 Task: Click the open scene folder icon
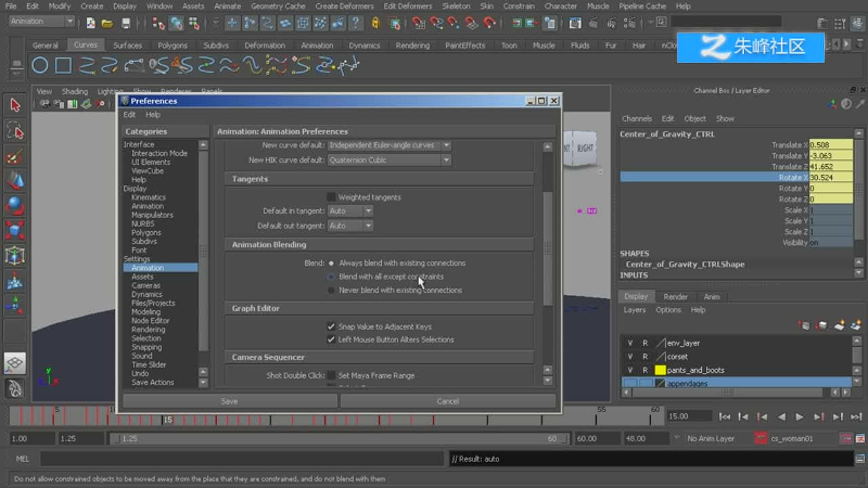point(107,23)
